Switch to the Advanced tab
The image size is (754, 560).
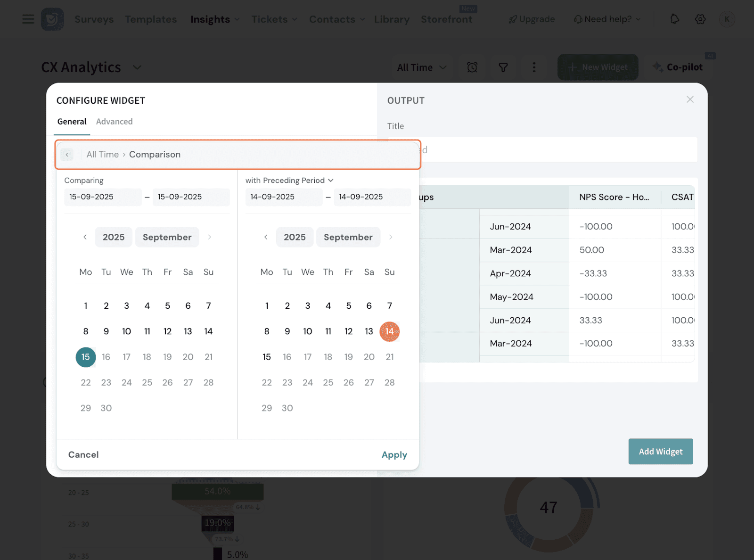pos(114,122)
